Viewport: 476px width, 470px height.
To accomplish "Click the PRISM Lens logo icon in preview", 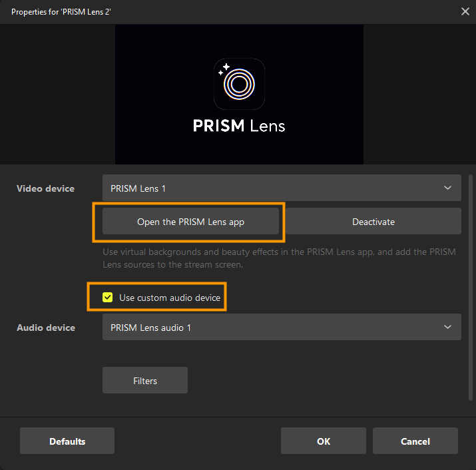I will (x=239, y=84).
